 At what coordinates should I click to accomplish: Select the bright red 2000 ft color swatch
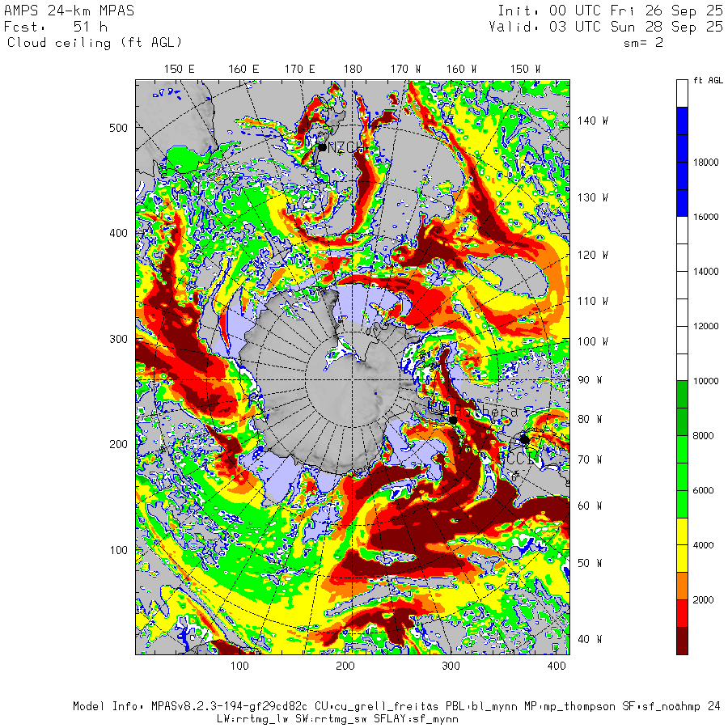682,613
